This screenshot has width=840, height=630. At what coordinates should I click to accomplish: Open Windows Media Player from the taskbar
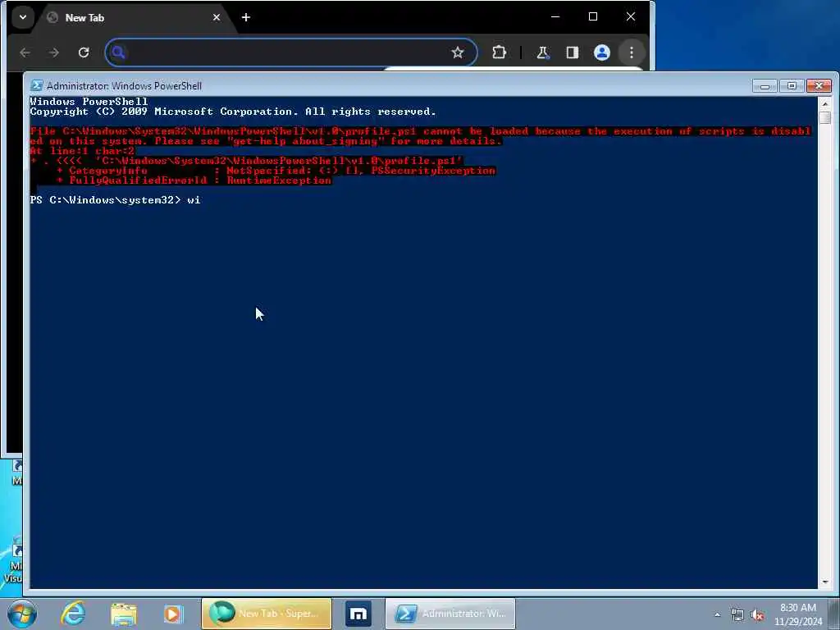173,614
